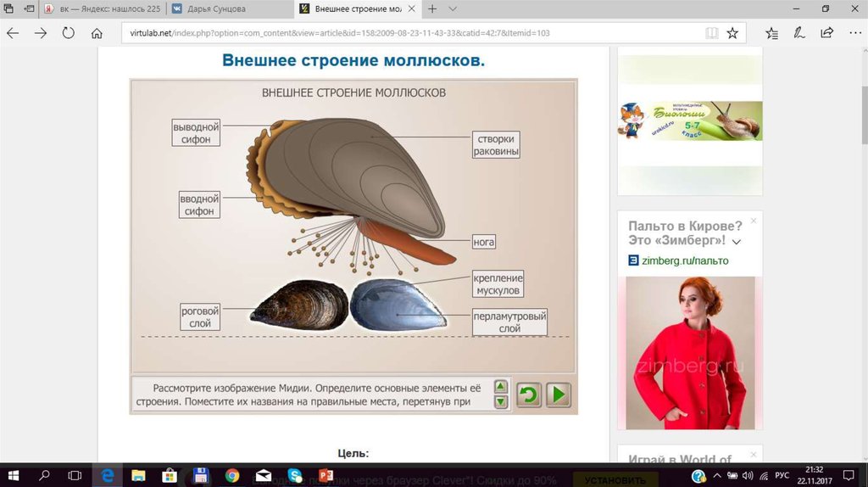The image size is (868, 487).
Task: Go to the browser home page
Action: [97, 33]
